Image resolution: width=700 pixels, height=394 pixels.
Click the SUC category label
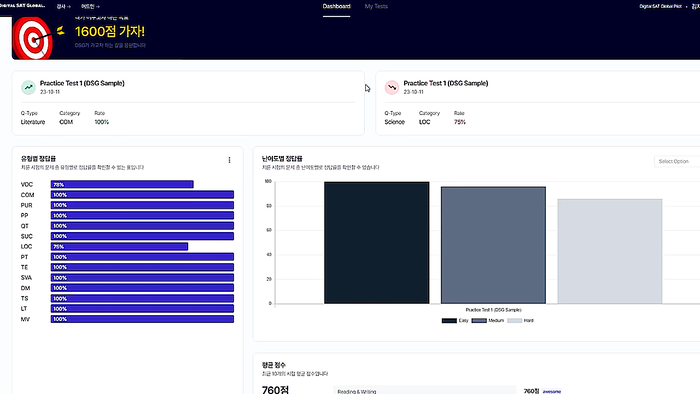tap(27, 236)
